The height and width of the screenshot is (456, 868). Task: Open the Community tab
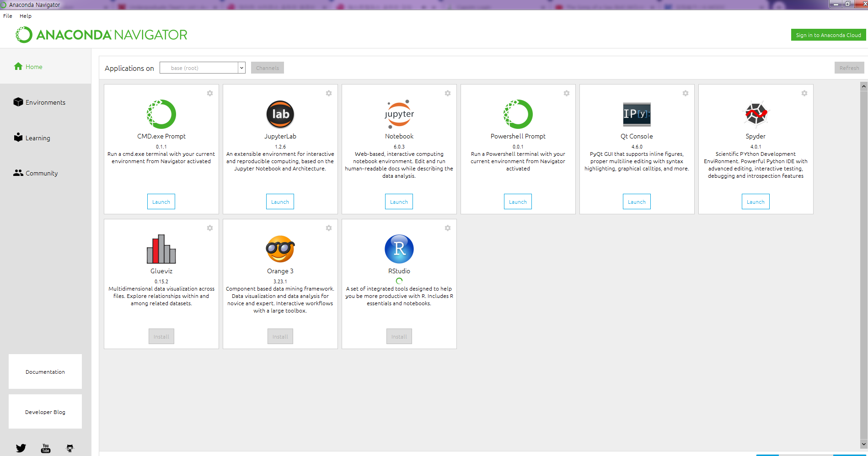click(x=45, y=173)
